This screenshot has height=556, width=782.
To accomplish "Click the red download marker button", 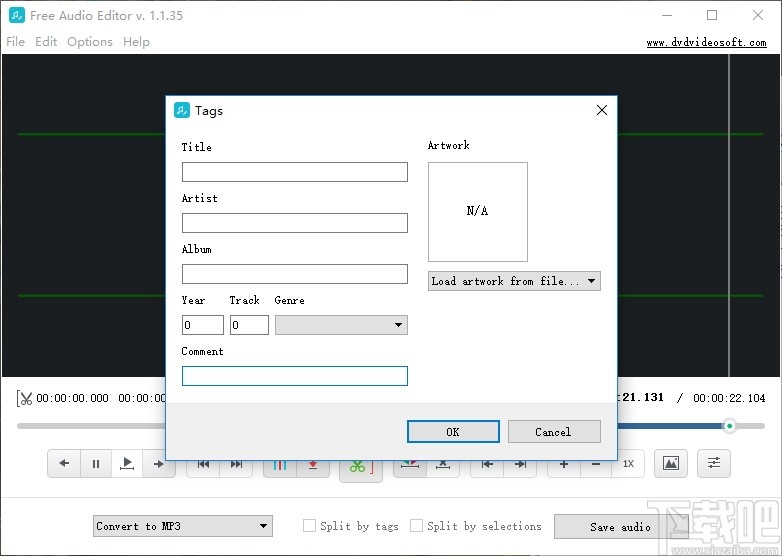I will (313, 465).
